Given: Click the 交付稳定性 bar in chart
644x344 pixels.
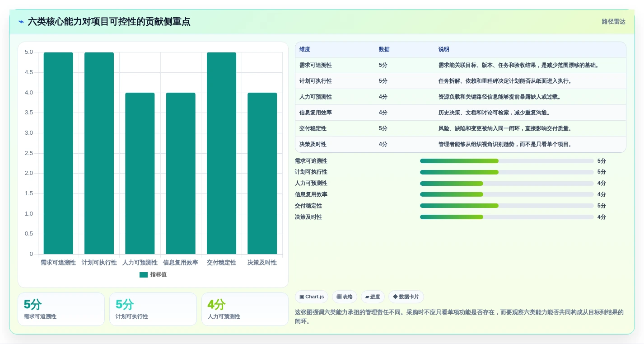Looking at the screenshot, I should (221, 153).
